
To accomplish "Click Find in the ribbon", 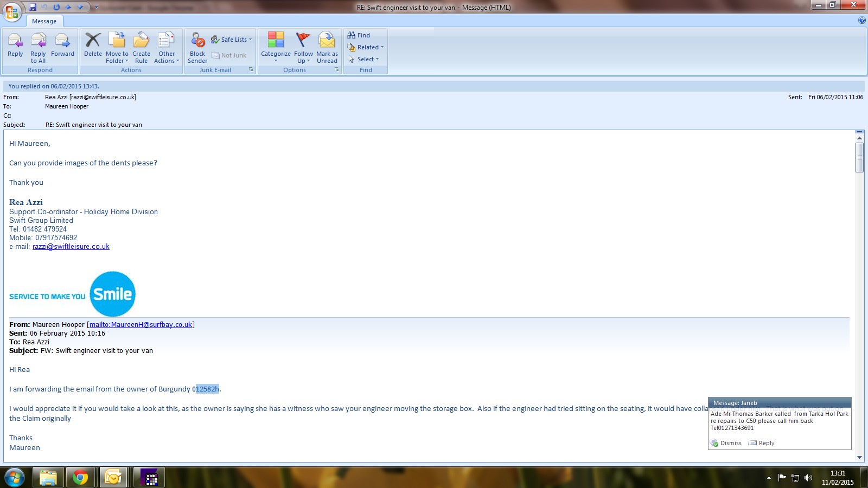I will click(359, 35).
